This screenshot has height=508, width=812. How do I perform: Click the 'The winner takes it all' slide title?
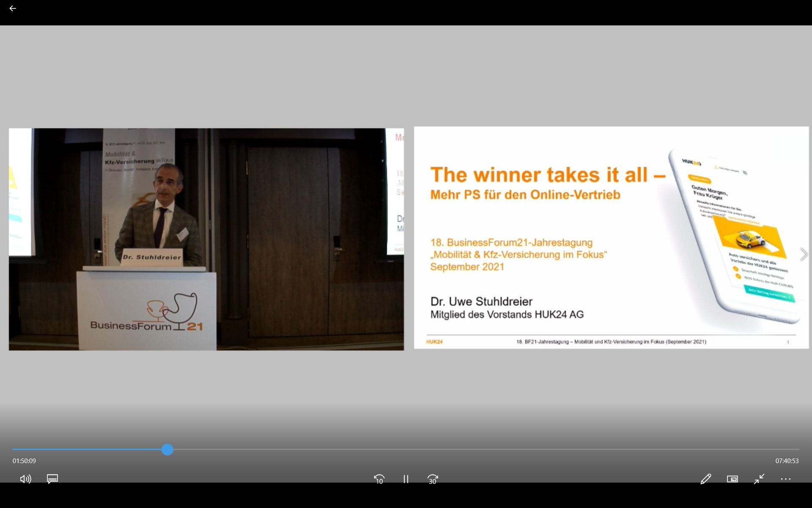(548, 175)
